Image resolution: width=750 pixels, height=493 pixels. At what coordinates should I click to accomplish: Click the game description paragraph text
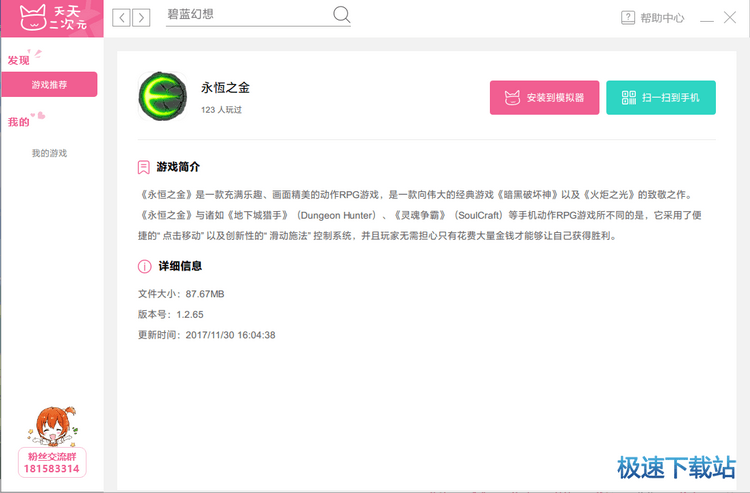(x=420, y=215)
